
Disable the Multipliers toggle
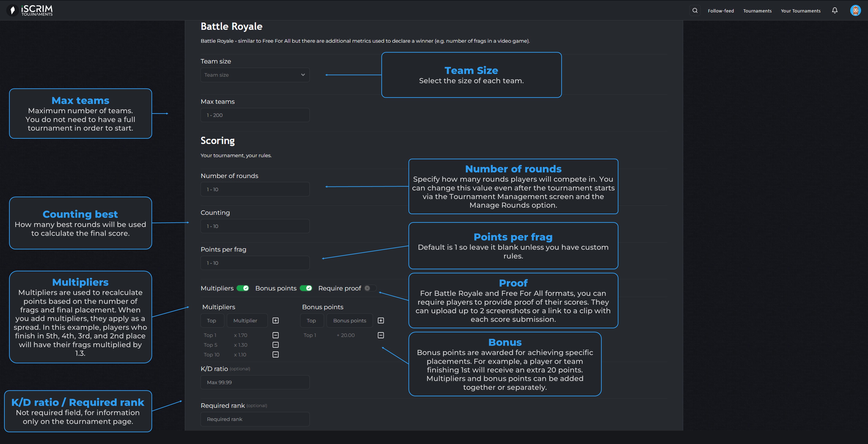(243, 288)
